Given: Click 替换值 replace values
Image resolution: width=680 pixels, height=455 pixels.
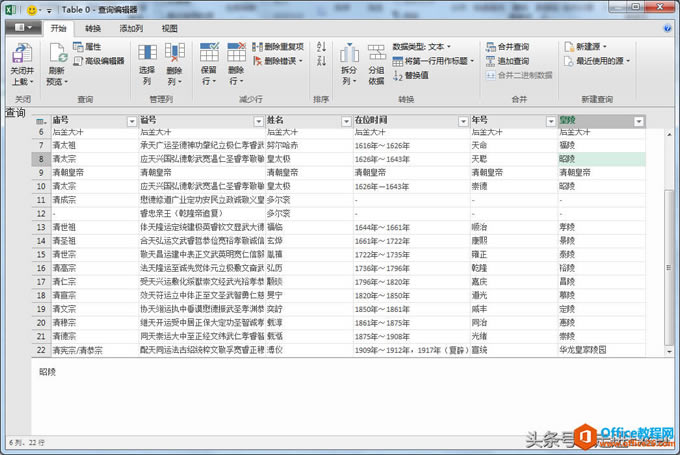Looking at the screenshot, I should pyautogui.click(x=411, y=75).
